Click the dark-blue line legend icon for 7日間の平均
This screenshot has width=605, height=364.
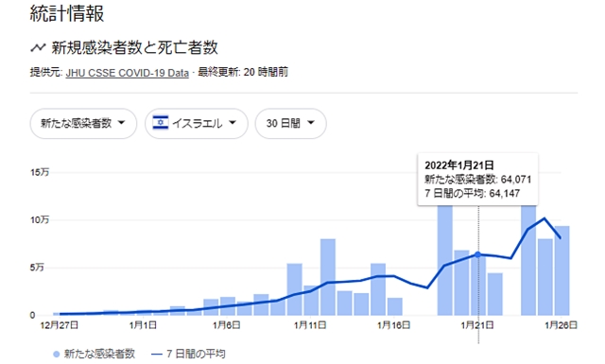[157, 354]
